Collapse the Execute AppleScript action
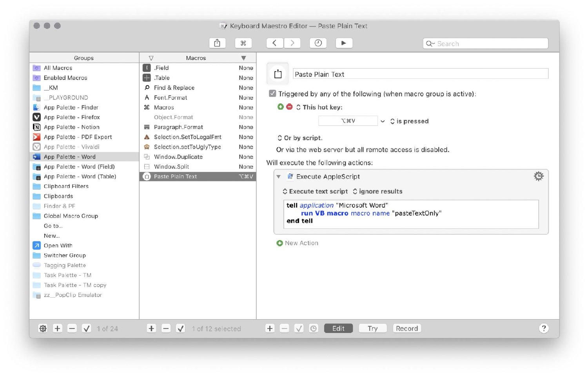 click(279, 177)
